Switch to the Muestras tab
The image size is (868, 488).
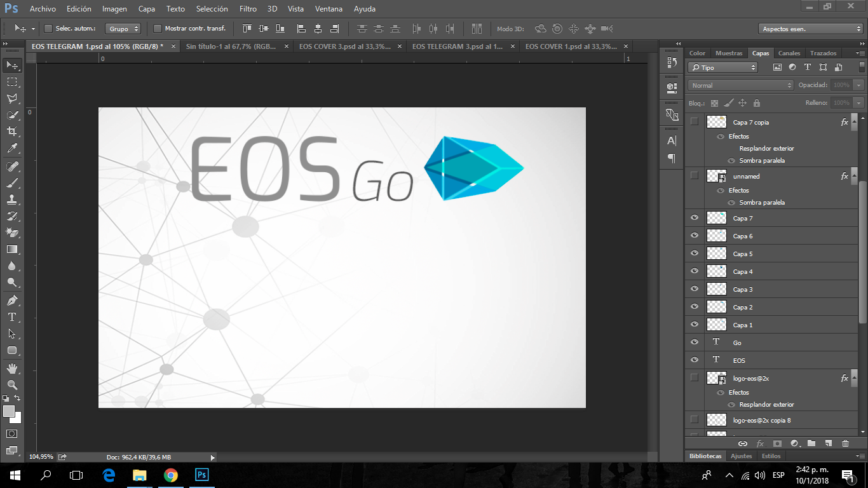tap(729, 53)
